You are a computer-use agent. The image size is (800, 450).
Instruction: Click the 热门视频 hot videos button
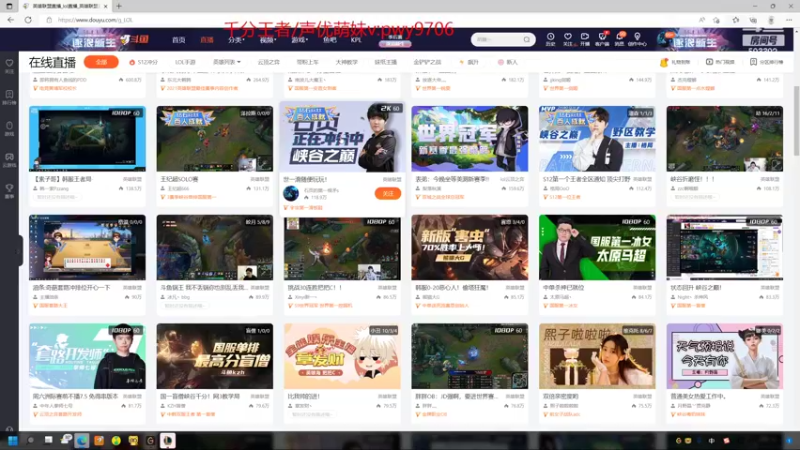[x=720, y=62]
